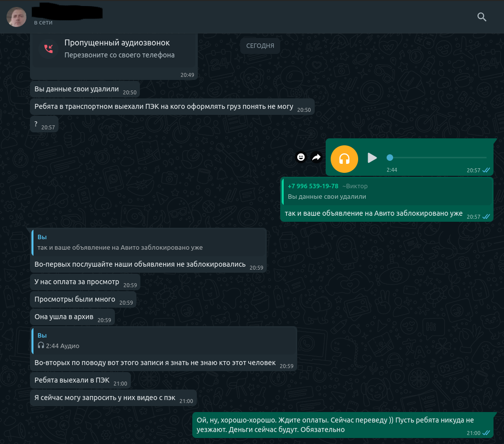
Task: Open quoted reply 'Вы данные свои удалили'
Action: 387,191
